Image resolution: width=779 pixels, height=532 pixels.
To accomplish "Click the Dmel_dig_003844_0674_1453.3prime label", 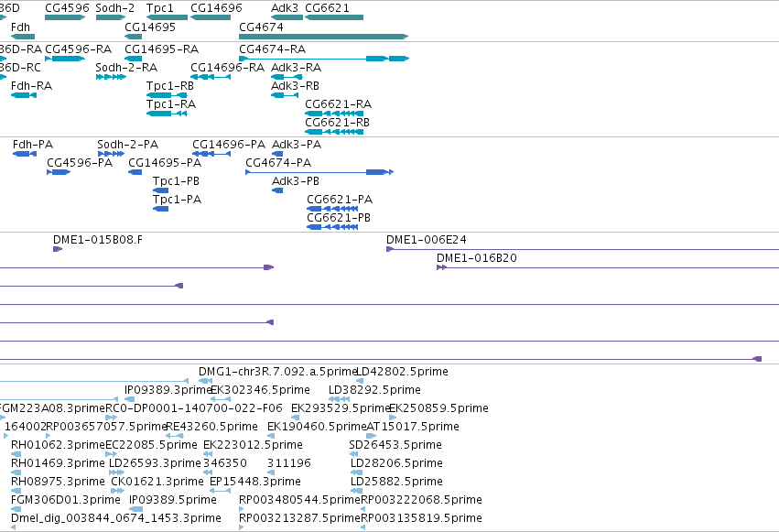I will coord(116,518).
